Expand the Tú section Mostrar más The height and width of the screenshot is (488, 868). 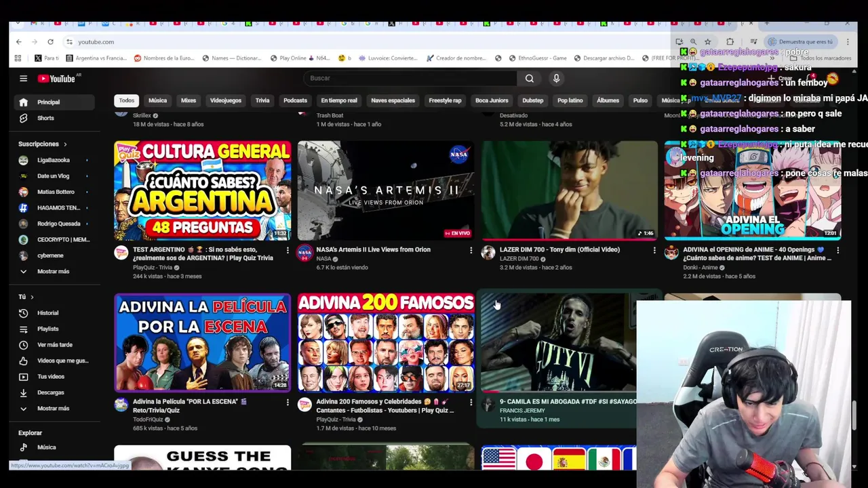tap(53, 409)
